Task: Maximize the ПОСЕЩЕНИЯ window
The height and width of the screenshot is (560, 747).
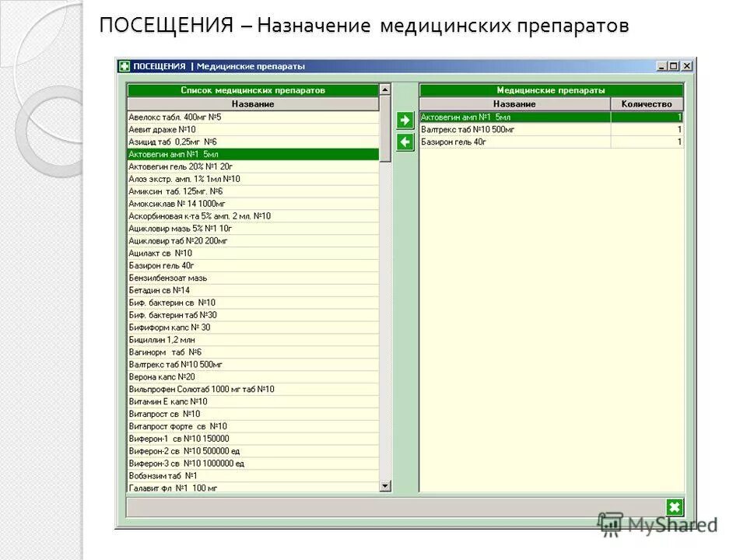Action: pos(674,66)
